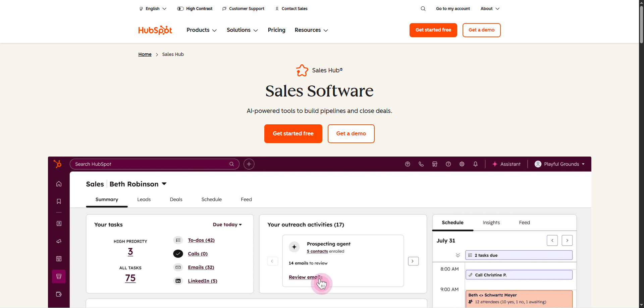Click the Search HubSpot input field
The image size is (644, 308).
coord(154,164)
